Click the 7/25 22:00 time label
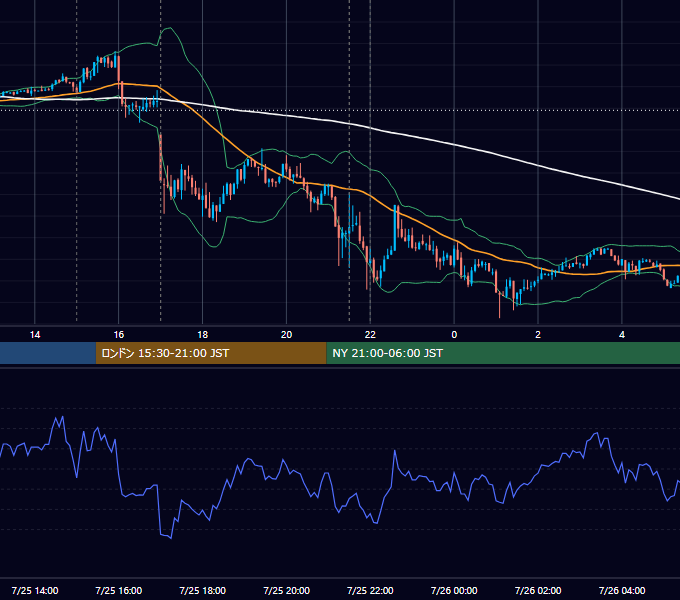 tap(370, 590)
